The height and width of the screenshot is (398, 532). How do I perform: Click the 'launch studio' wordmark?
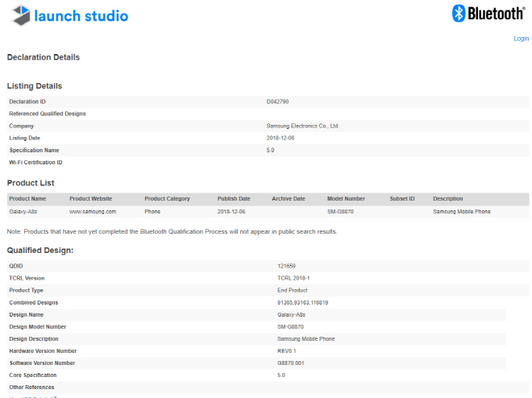(x=81, y=16)
